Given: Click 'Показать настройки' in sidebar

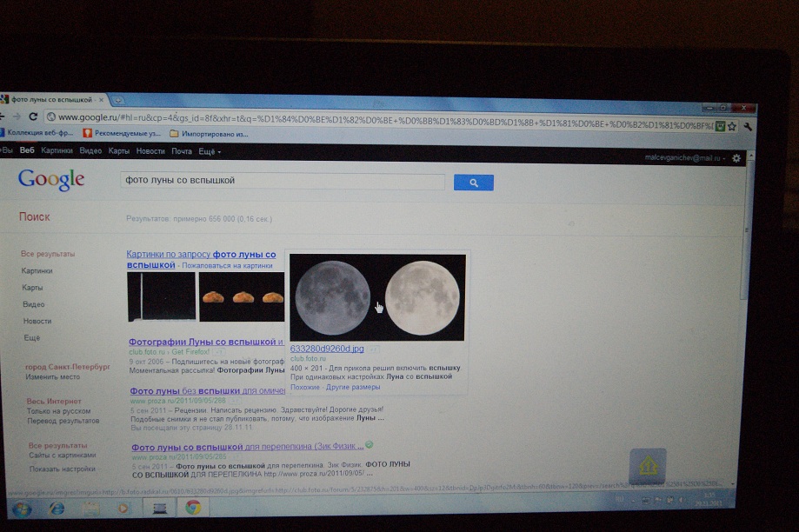Looking at the screenshot, I should point(63,469).
